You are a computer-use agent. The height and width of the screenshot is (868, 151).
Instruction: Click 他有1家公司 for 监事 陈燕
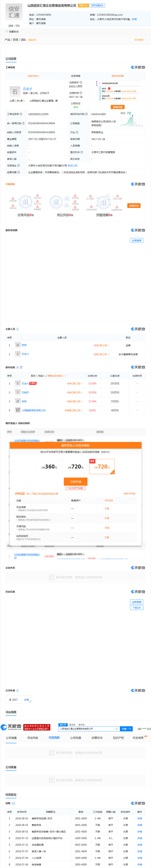[x=102, y=345]
